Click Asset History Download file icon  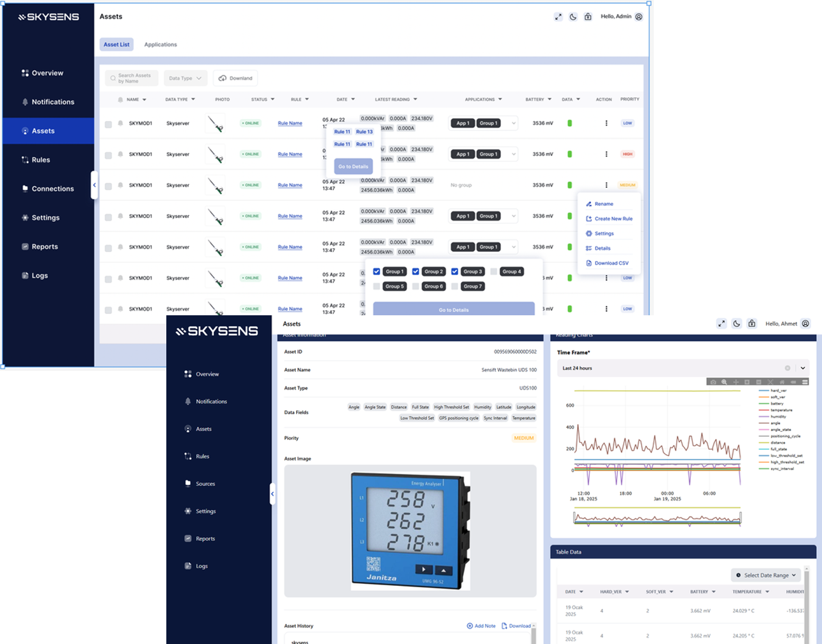504,626
